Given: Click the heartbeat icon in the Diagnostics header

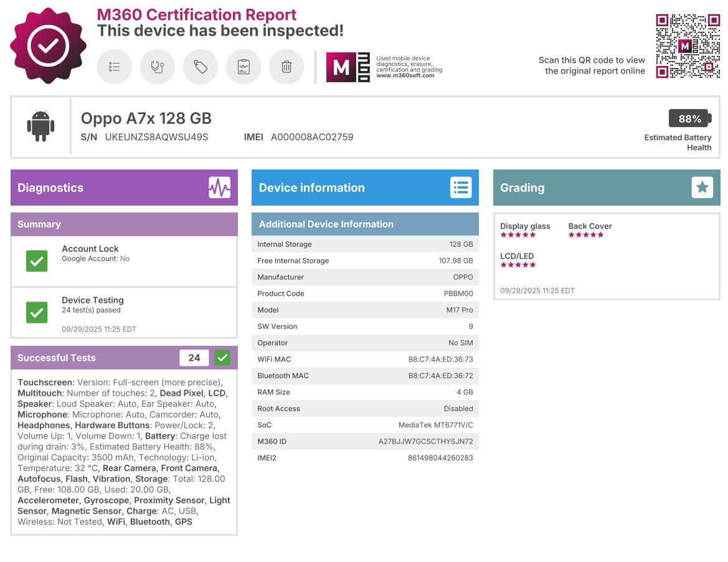Looking at the screenshot, I should (x=219, y=188).
